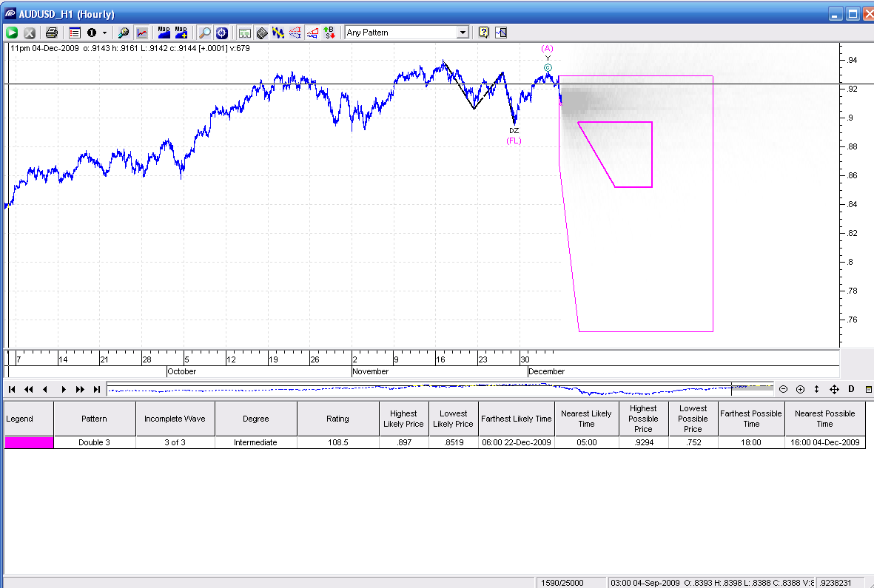Skip to the first bar of the chart
The height and width of the screenshot is (588, 874).
pos(13,389)
